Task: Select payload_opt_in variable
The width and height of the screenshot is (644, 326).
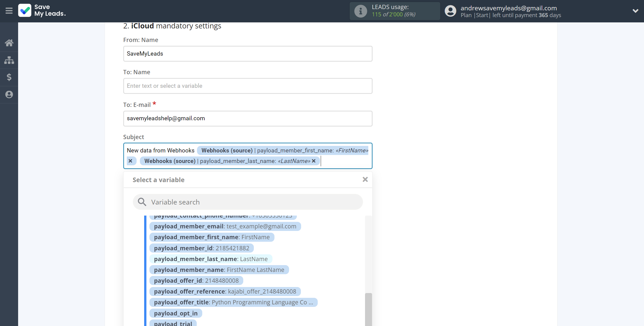Action: [x=176, y=313]
